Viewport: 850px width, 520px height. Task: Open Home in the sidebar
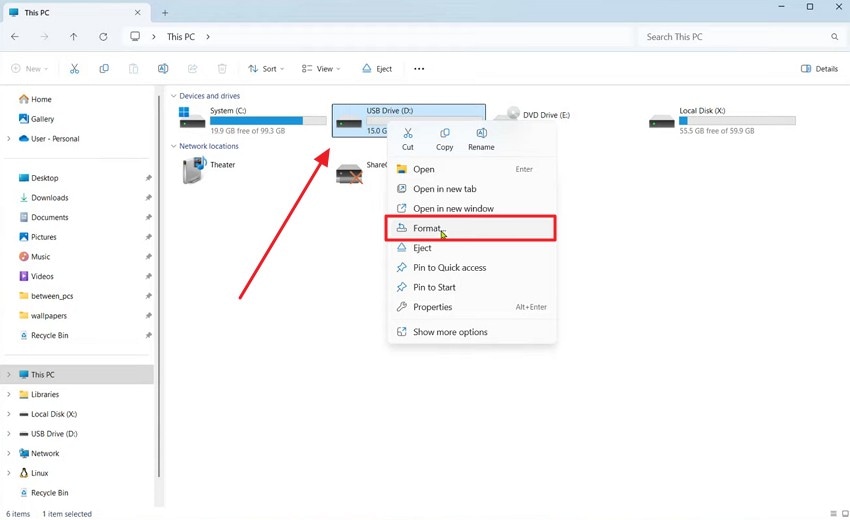tap(41, 99)
